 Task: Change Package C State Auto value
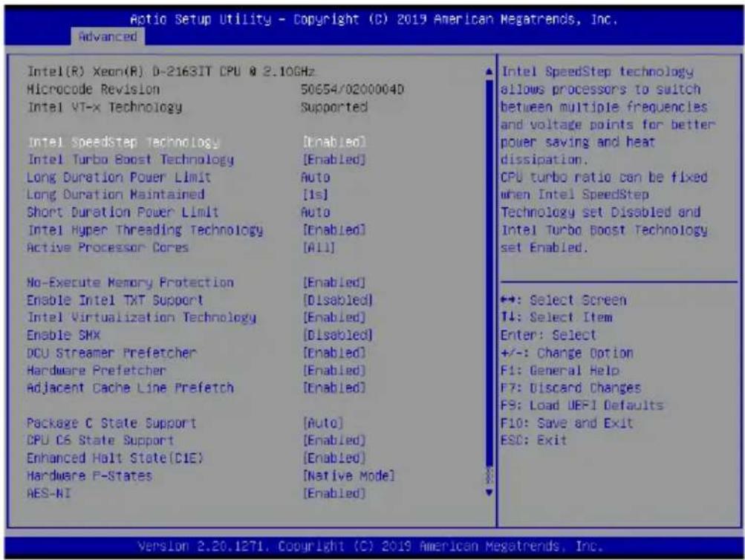pos(323,423)
